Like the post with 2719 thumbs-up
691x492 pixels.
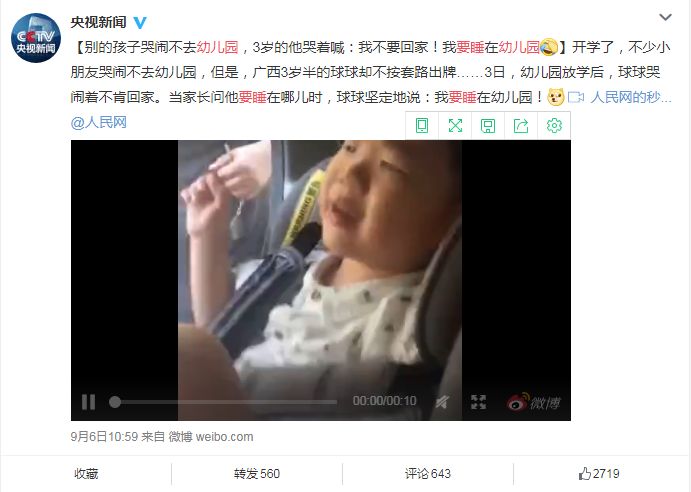coord(599,474)
